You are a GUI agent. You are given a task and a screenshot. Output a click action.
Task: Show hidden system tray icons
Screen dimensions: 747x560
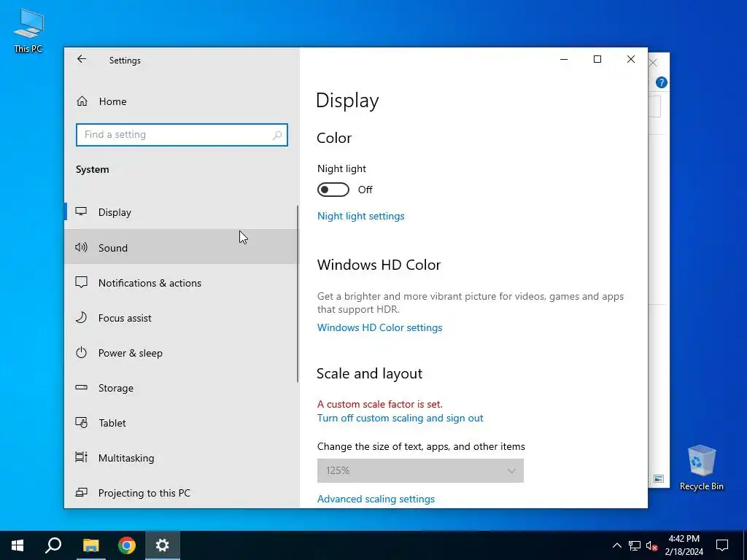[617, 545]
